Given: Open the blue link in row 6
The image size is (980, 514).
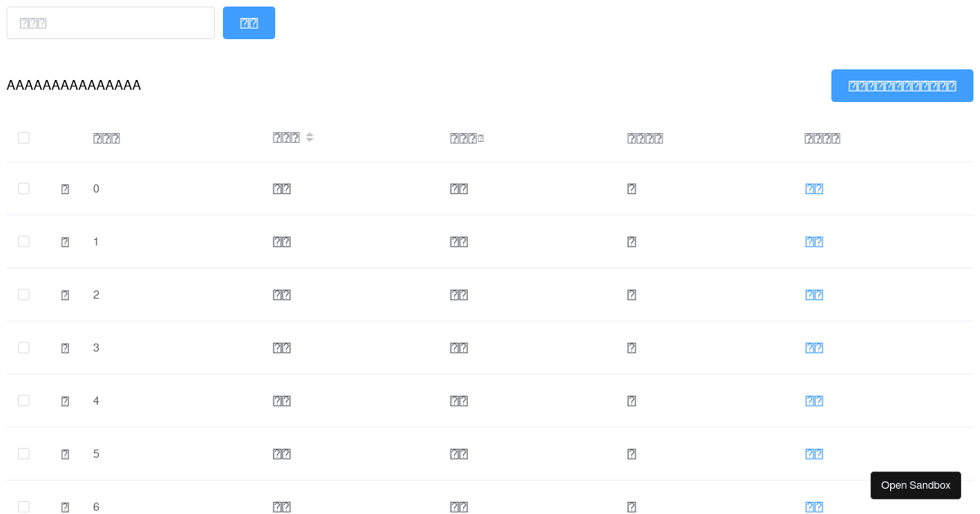Looking at the screenshot, I should [813, 507].
